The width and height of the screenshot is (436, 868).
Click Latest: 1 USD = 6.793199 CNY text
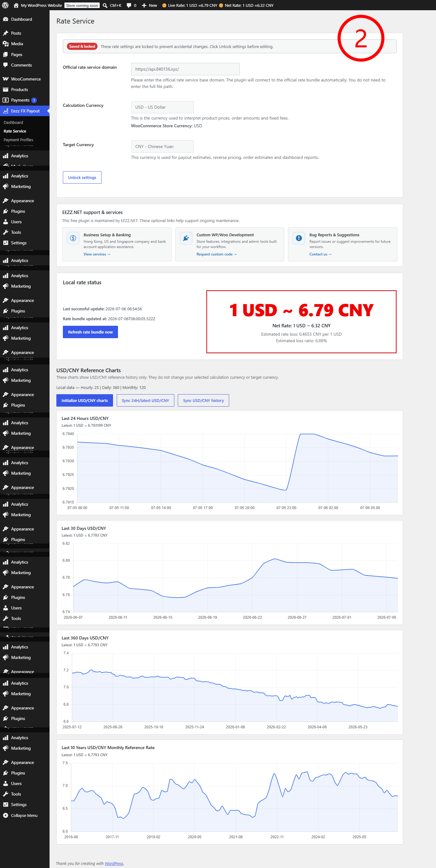[86, 425]
